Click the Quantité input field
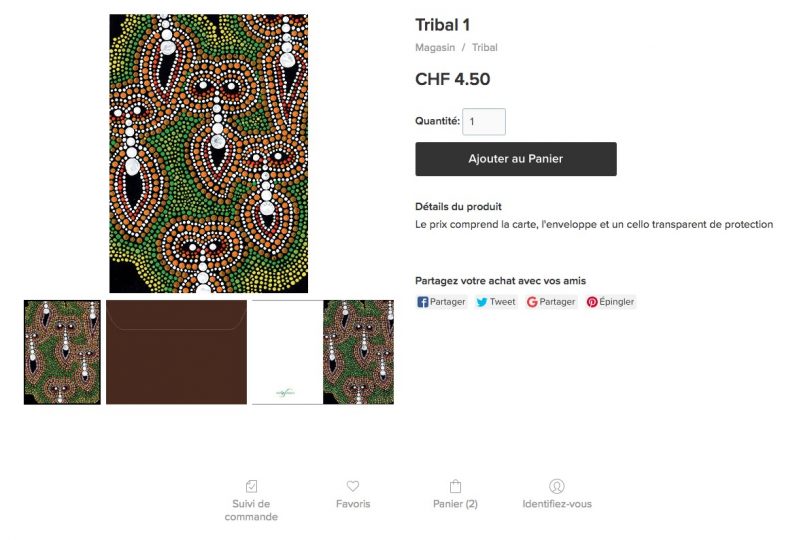 484,122
